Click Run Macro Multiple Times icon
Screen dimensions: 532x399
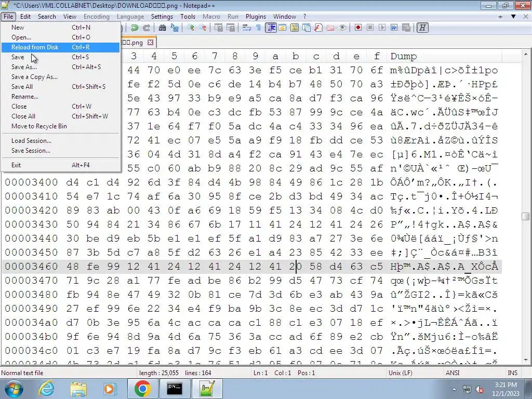394,28
